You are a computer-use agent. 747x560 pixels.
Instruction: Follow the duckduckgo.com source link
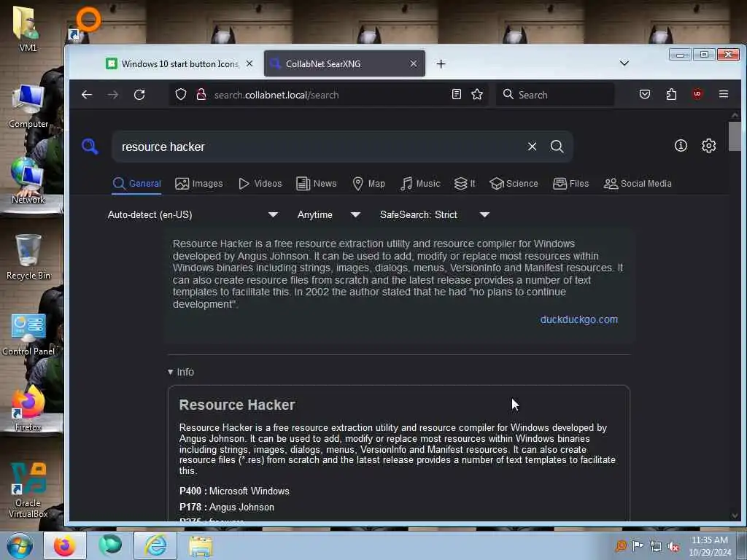[x=578, y=319]
